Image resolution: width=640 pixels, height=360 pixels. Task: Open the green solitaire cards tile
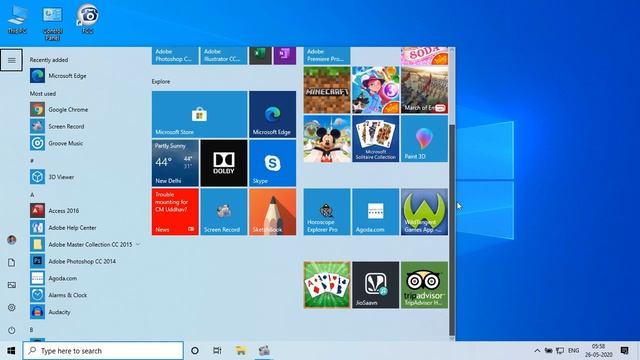coord(327,285)
